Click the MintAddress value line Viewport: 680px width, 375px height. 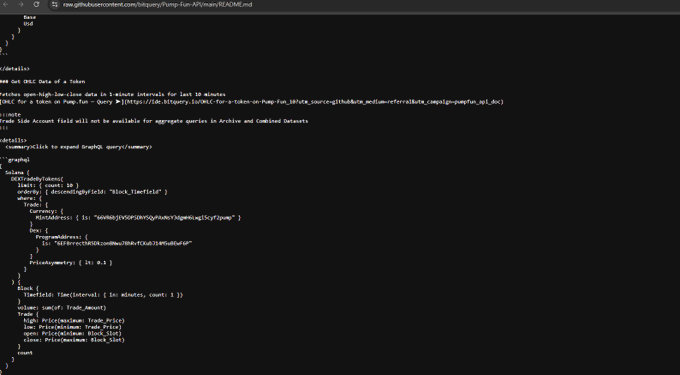tap(138, 218)
